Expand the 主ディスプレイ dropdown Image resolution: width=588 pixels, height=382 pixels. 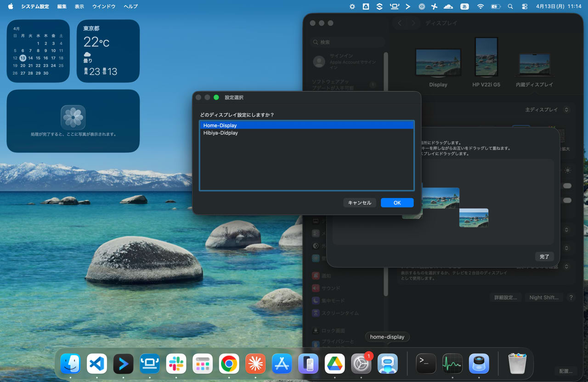pos(547,110)
